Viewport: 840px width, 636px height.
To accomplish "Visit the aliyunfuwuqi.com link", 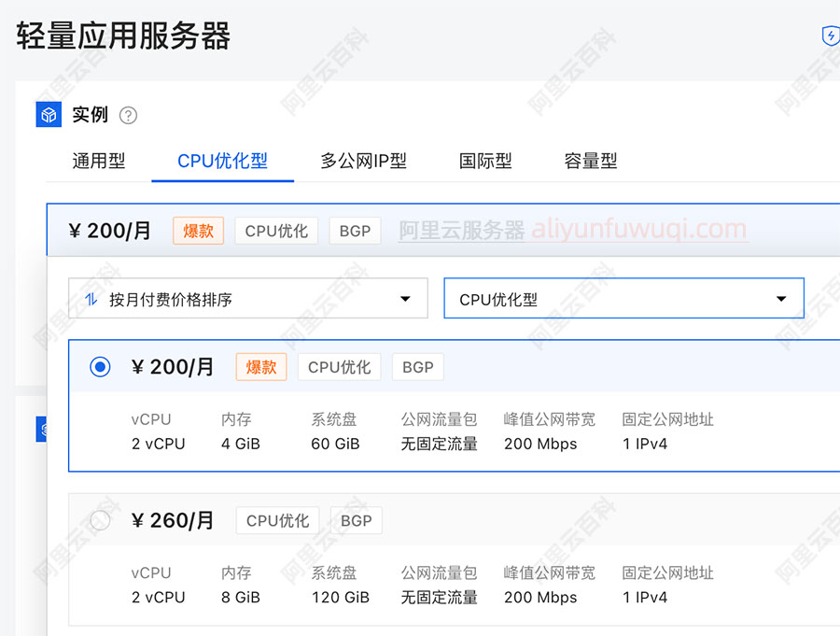I will tap(639, 231).
